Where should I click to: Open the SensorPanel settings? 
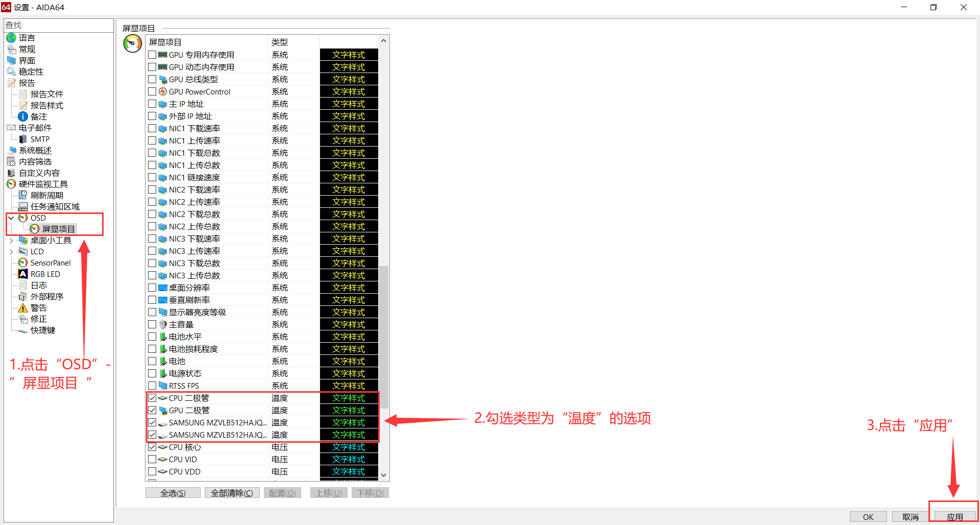click(50, 262)
